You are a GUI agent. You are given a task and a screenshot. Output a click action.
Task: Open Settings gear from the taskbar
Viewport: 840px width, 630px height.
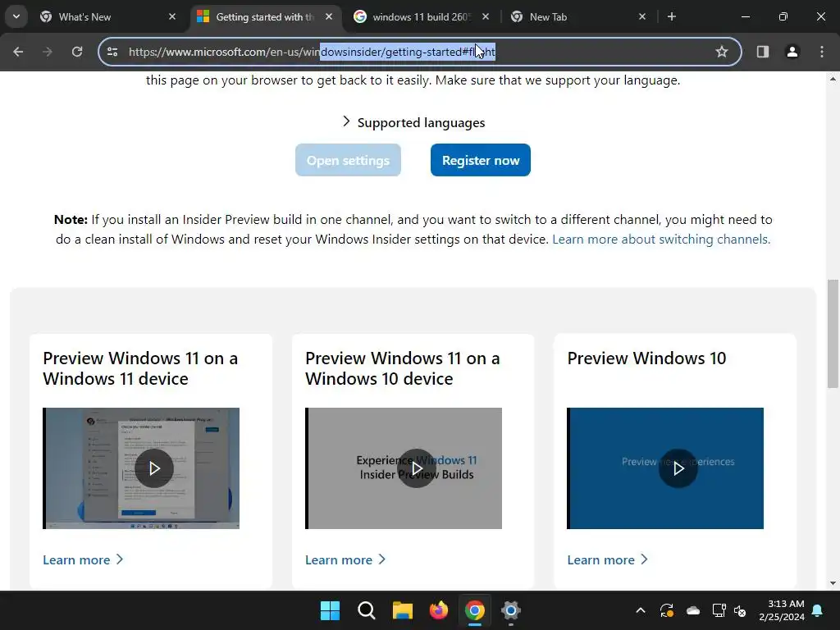tap(511, 610)
